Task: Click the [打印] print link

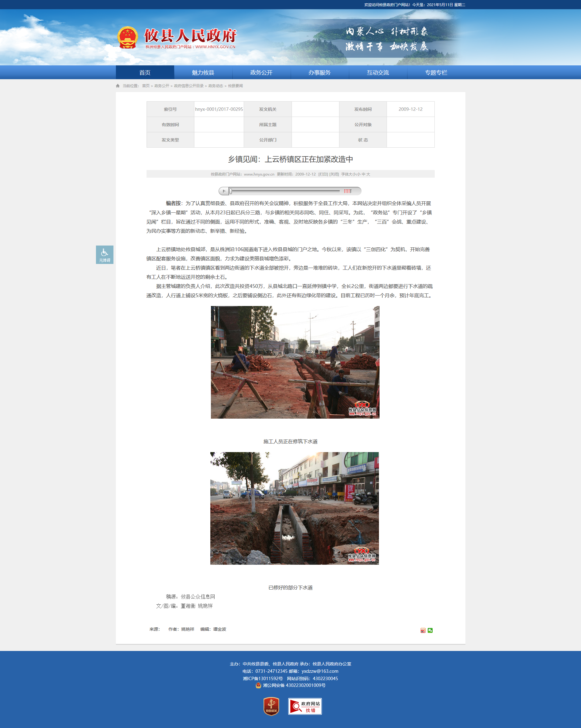Action: pos(323,174)
